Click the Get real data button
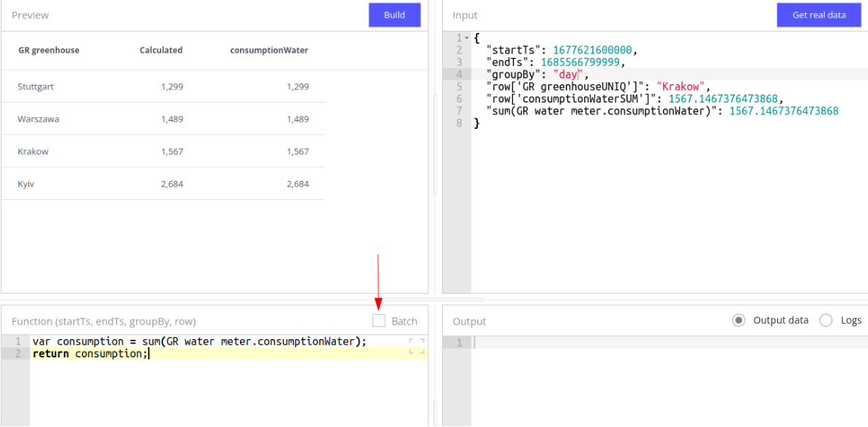Image resolution: width=868 pixels, height=427 pixels. (819, 15)
